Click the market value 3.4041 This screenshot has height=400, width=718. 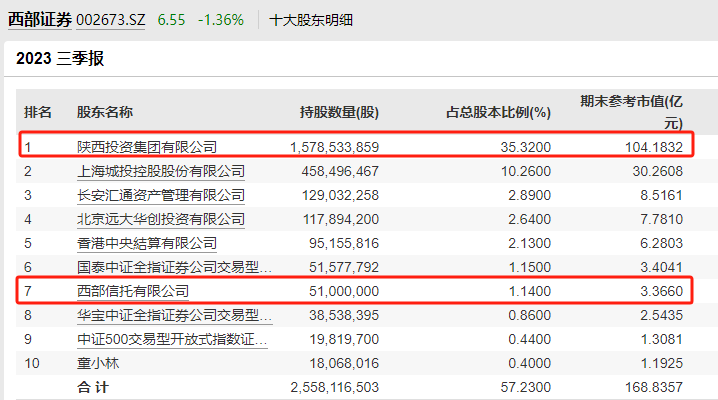[x=661, y=267]
